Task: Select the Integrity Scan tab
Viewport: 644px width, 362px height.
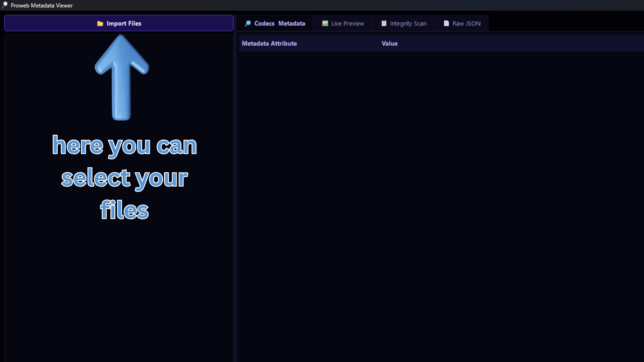Action: pyautogui.click(x=404, y=23)
